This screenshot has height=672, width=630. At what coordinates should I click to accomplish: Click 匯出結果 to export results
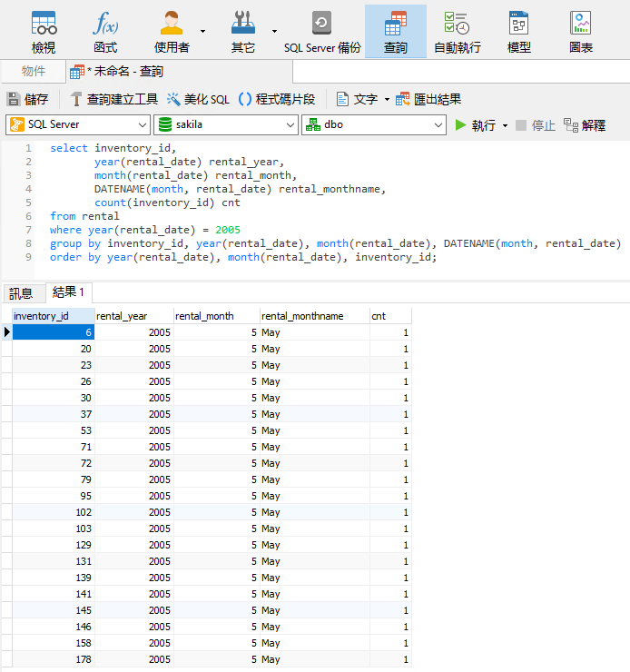[428, 99]
